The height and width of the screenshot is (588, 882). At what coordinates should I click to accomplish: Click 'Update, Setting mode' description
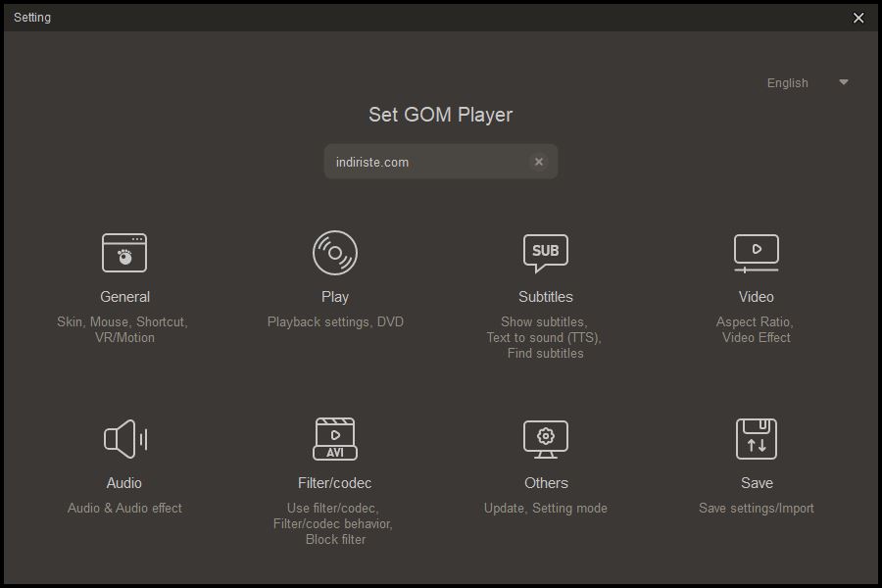[546, 508]
